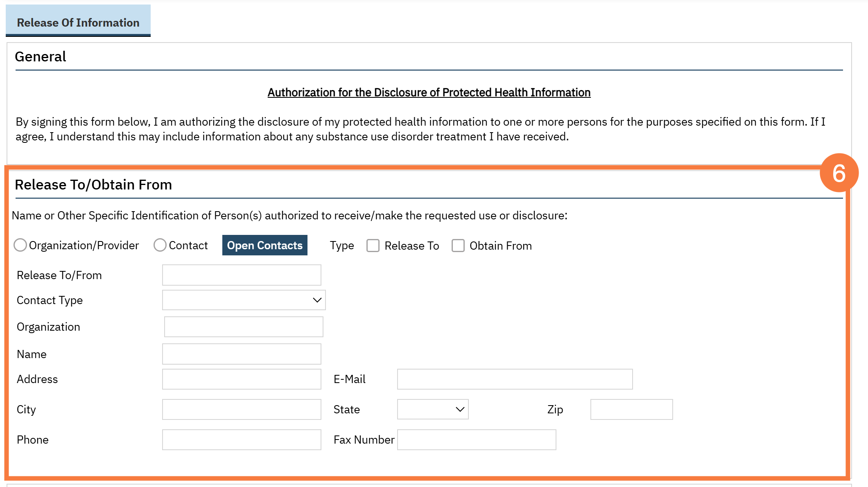Click the orange step 6 badge
The height and width of the screenshot is (487, 868).
[x=839, y=173]
